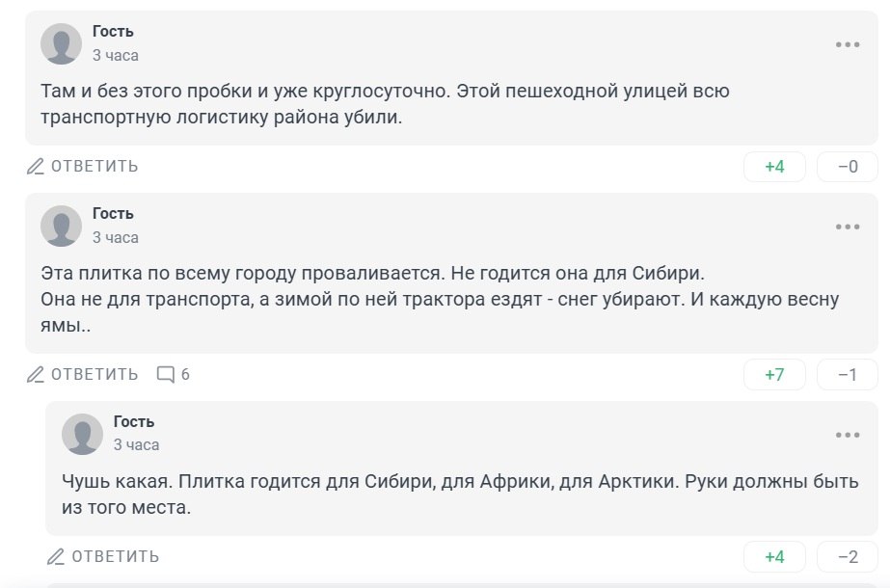
Task: Upvote first comment with +4 button
Action: (774, 167)
